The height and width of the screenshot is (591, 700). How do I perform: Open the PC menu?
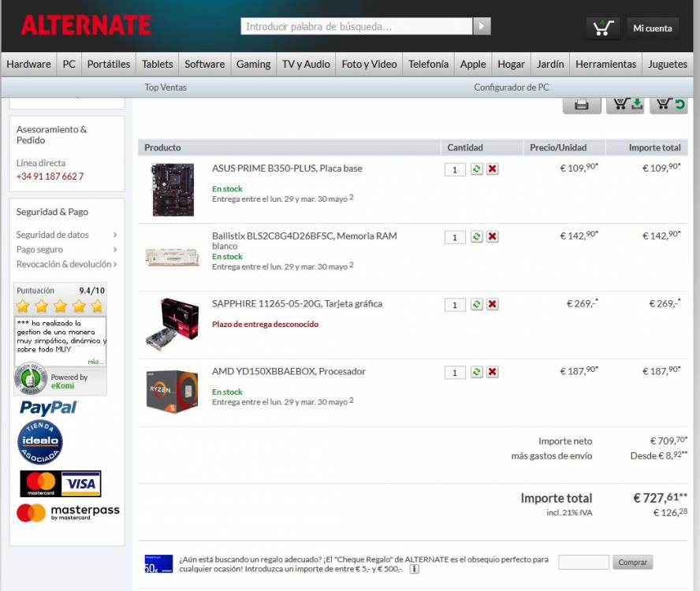[x=69, y=65]
